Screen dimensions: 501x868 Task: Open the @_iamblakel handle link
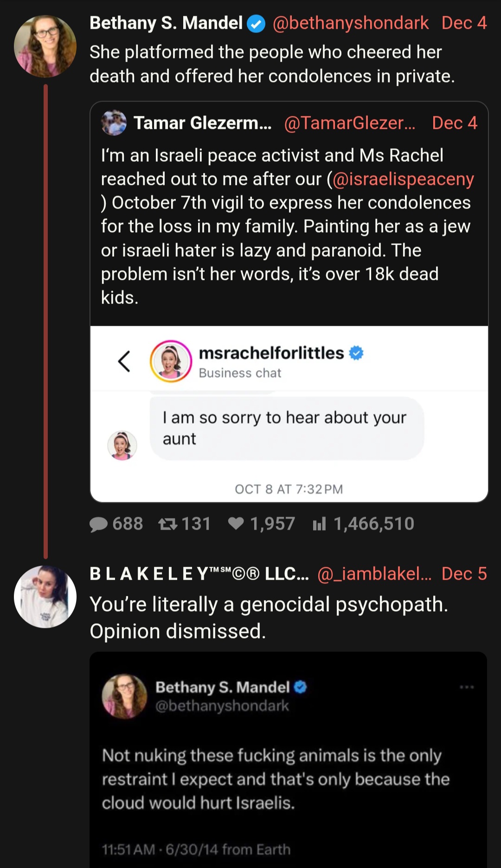pos(374,574)
